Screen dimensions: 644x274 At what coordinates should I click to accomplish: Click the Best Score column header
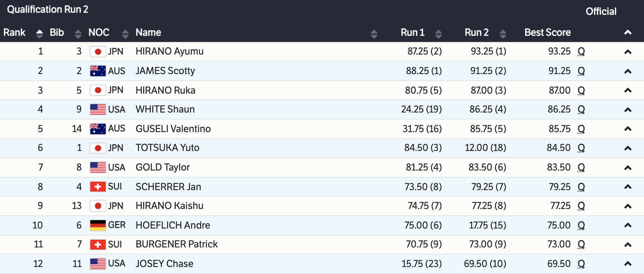(x=547, y=33)
